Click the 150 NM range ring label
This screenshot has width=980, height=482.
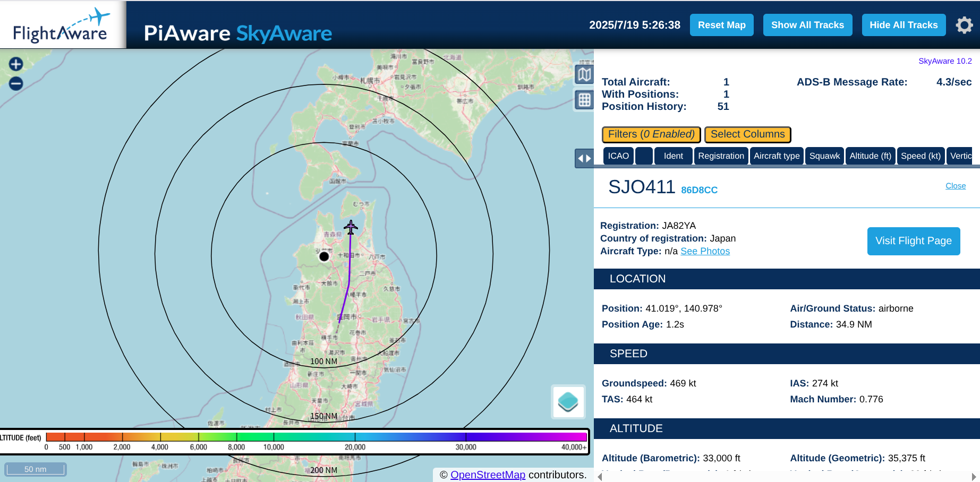323,416
